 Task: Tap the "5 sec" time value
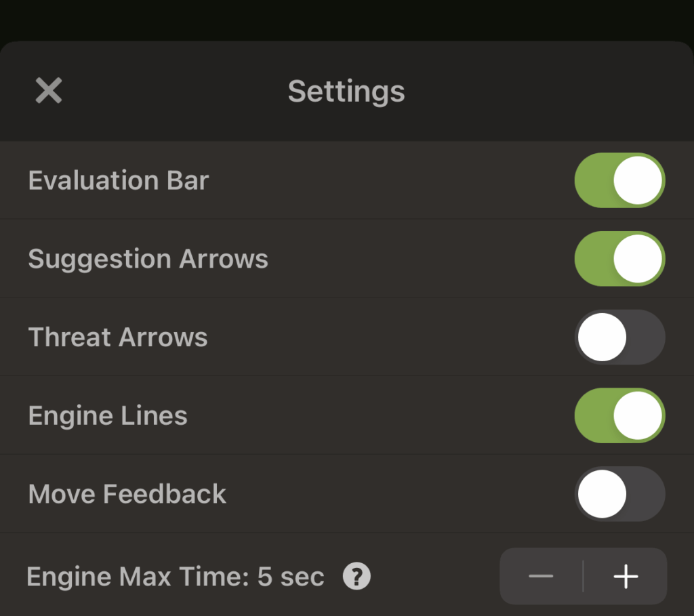[291, 577]
